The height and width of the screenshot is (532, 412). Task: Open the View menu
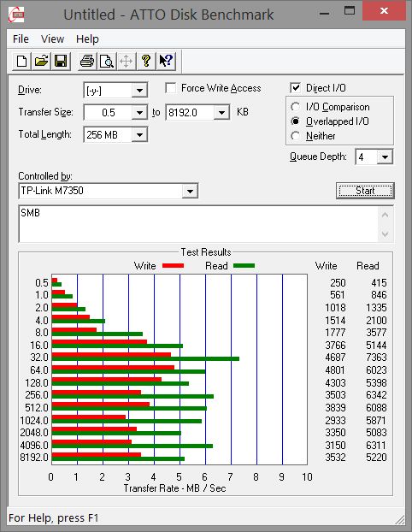(52, 39)
